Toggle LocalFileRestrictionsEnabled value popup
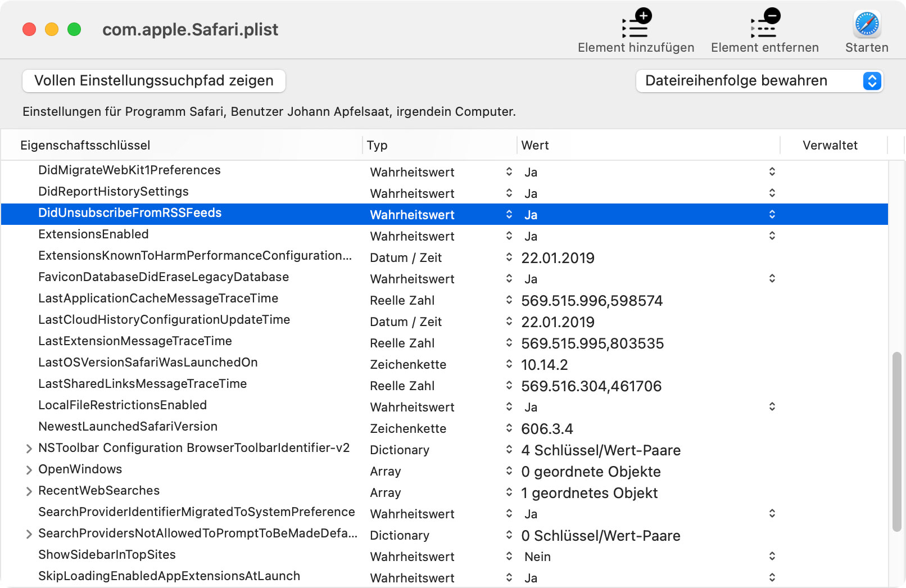 coord(772,406)
